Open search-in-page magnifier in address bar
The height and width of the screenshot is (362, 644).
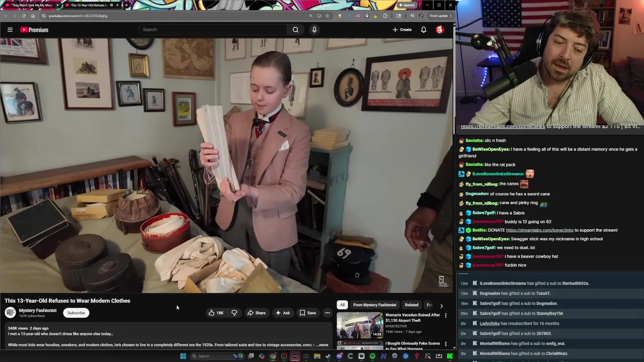click(x=310, y=16)
